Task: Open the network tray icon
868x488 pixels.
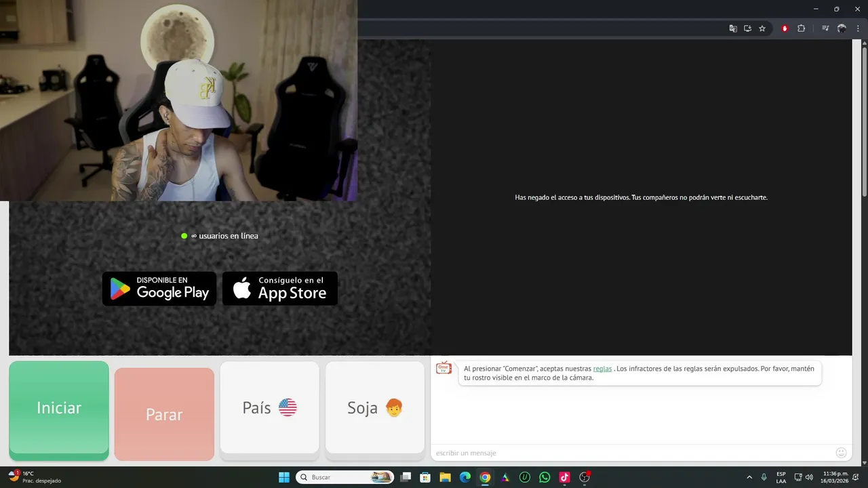Action: (798, 477)
